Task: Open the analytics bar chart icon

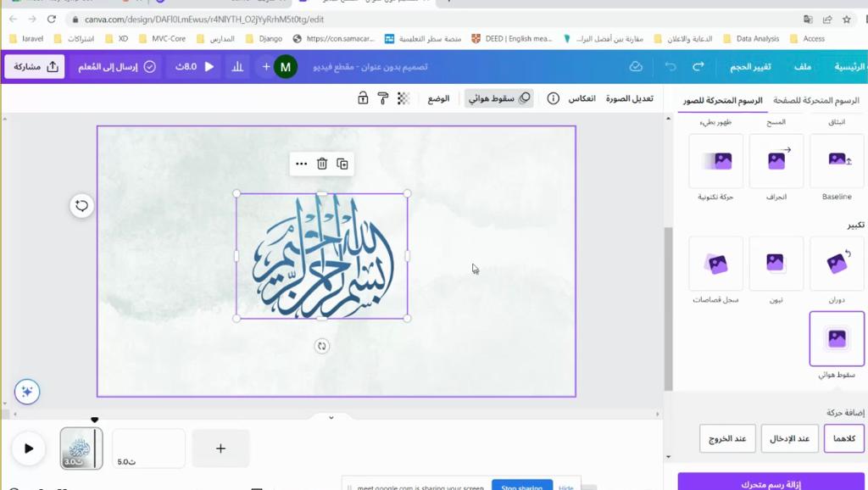Action: 237,66
